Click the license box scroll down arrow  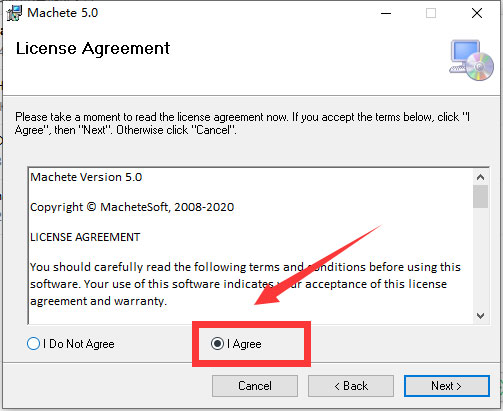point(480,315)
